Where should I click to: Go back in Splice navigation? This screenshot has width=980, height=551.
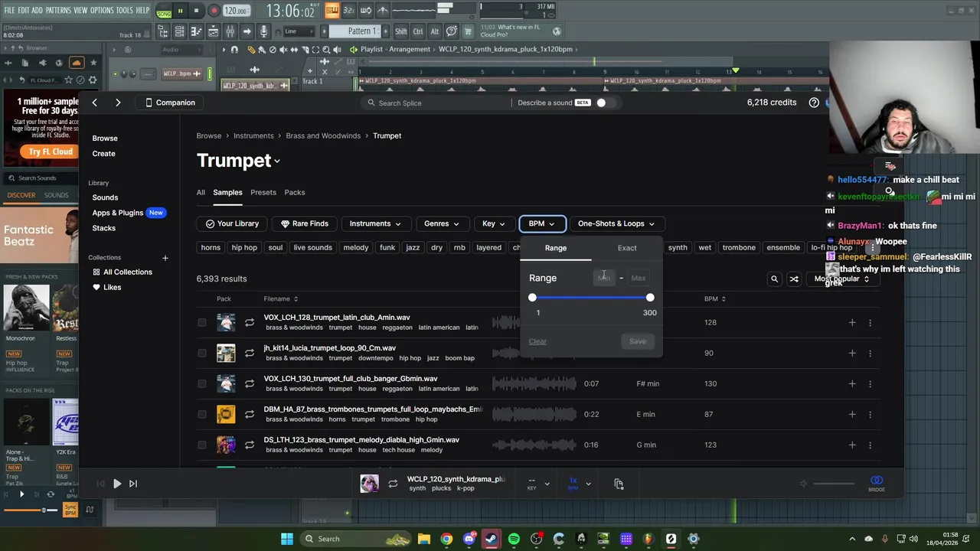point(94,103)
